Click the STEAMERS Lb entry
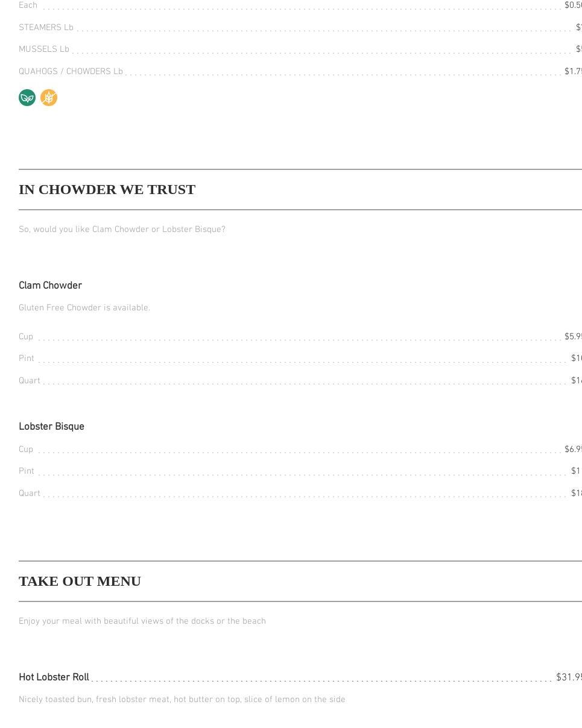Viewport: 582px width, 728px height. click(x=46, y=28)
